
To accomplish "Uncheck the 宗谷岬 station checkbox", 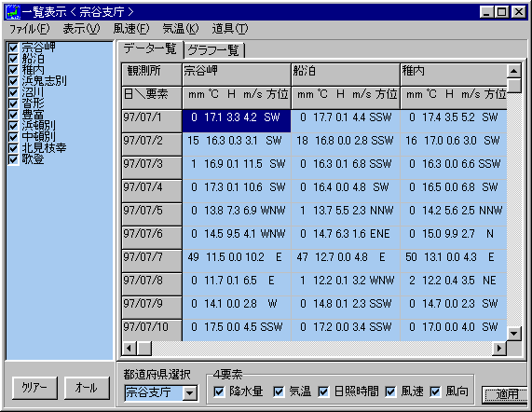I will (13, 48).
